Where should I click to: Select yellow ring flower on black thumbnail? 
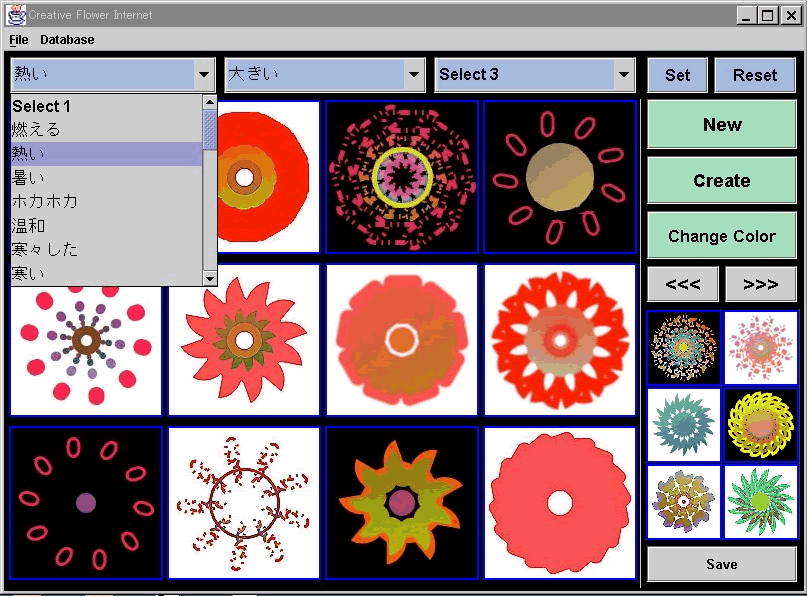point(761,425)
